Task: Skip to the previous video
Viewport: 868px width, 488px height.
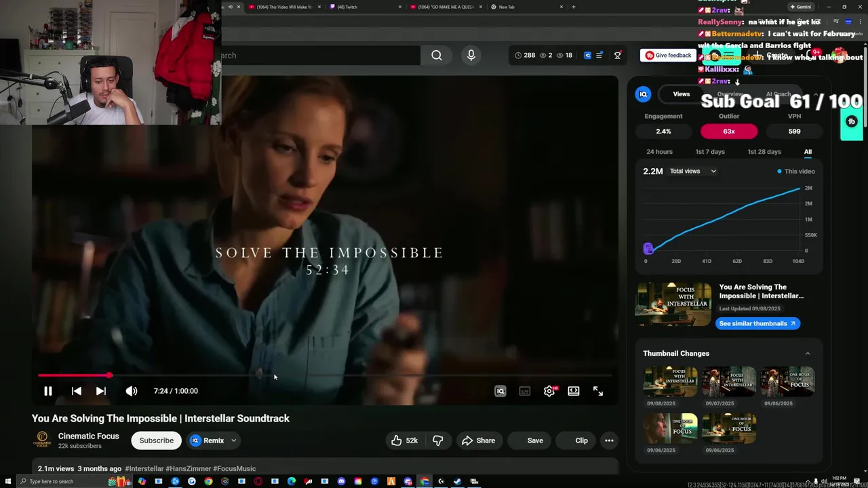Action: [77, 391]
